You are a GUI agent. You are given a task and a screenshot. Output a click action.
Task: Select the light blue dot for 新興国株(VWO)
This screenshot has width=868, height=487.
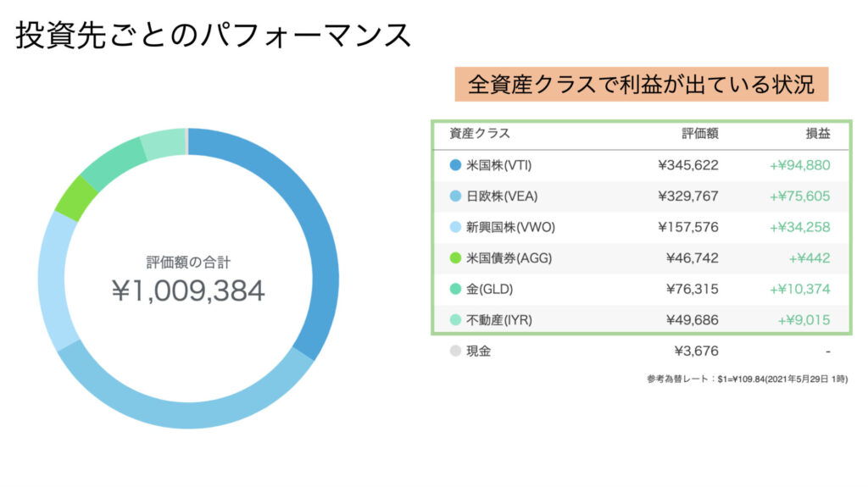click(456, 227)
